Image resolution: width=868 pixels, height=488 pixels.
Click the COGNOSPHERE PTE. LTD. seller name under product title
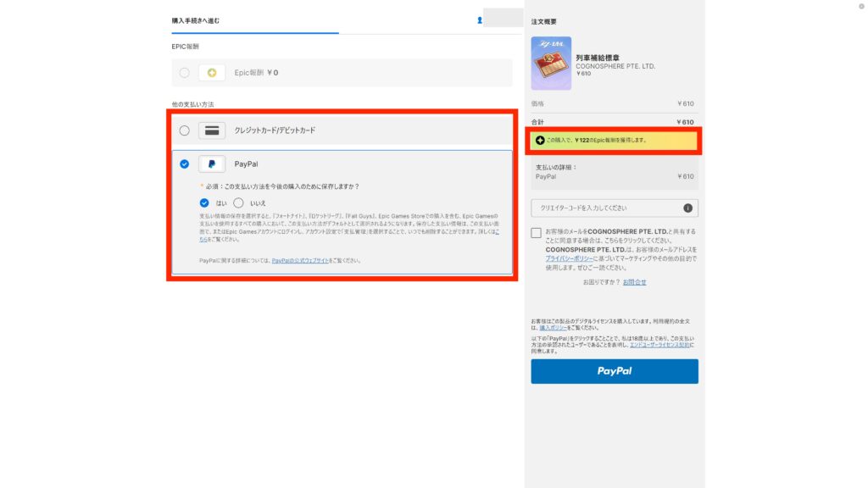[x=615, y=66]
